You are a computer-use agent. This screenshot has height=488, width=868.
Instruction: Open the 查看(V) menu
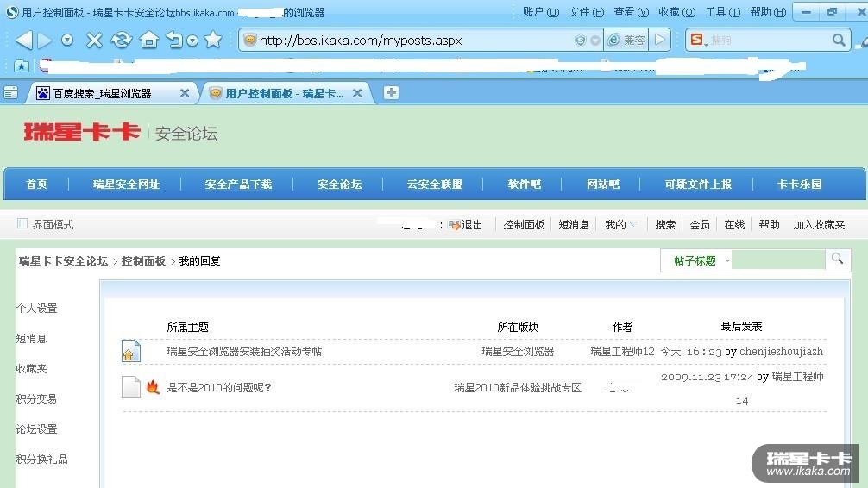pyautogui.click(x=631, y=11)
